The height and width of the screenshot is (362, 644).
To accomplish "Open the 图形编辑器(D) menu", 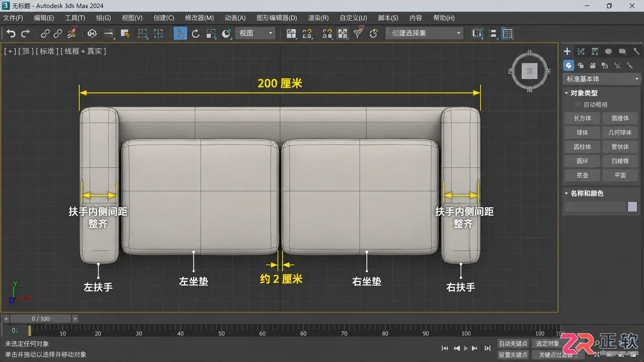I will (277, 18).
